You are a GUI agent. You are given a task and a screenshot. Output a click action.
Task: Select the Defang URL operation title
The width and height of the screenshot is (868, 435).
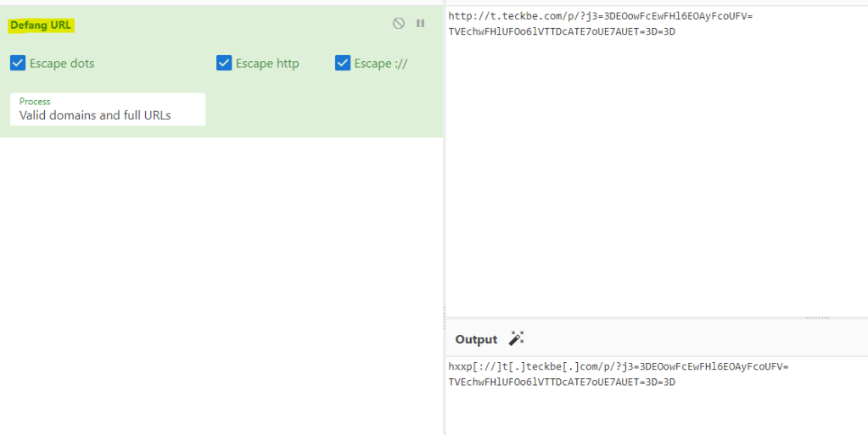click(x=41, y=25)
